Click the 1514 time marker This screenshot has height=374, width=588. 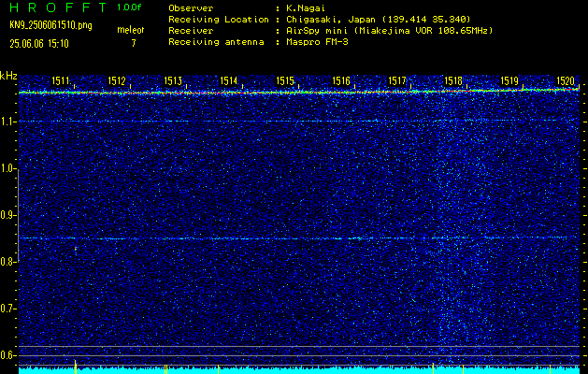[229, 80]
